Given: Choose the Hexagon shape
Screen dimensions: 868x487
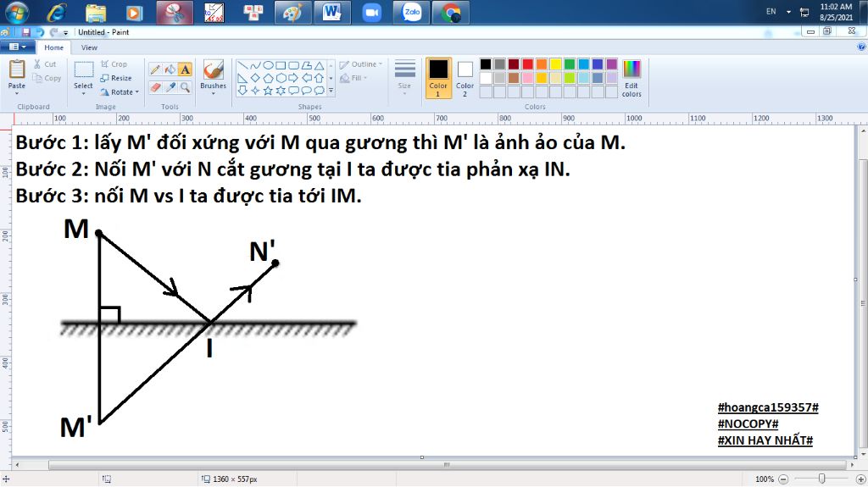Looking at the screenshot, I should (281, 78).
